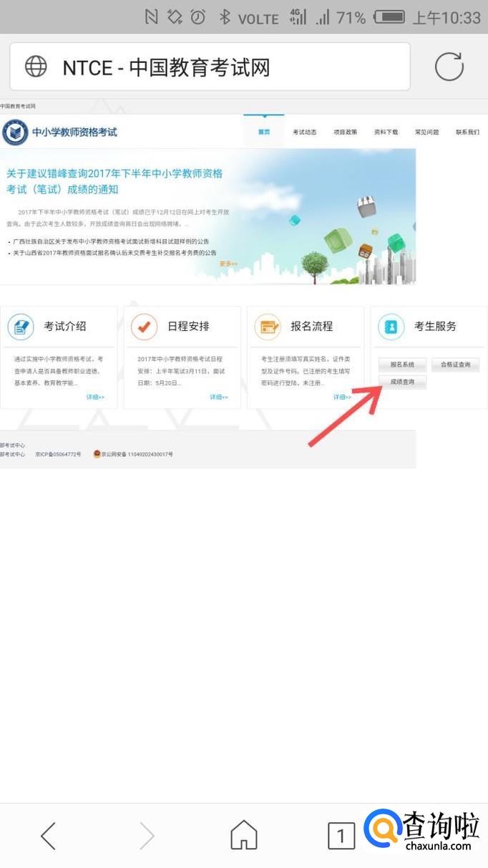Image resolution: width=488 pixels, height=868 pixels.
Task: Tap the browser home icon
Action: coord(244,835)
